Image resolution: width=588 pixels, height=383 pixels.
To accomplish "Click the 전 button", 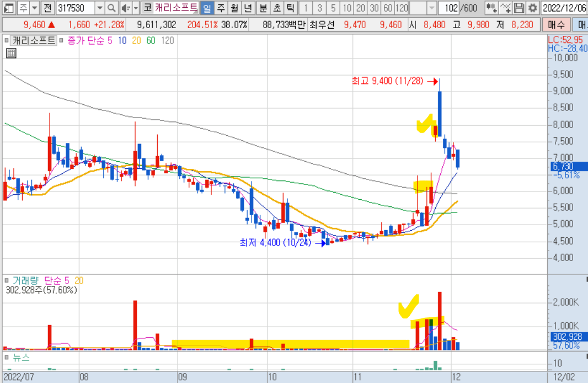I will tap(47, 8).
